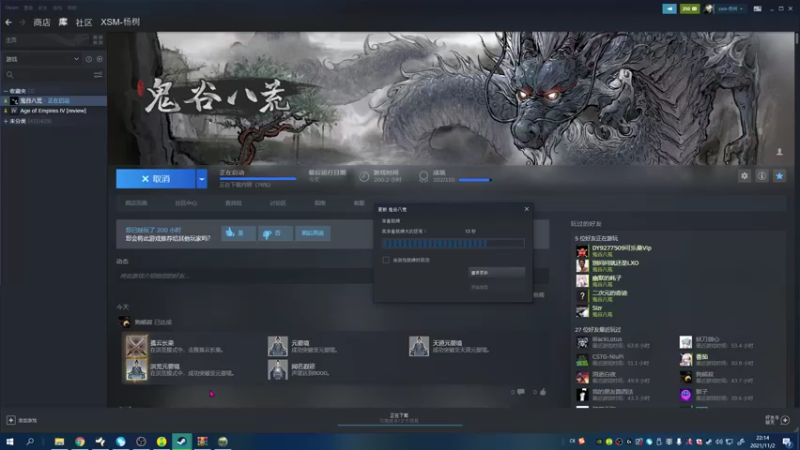This screenshot has width=800, height=450.
Task: Open the 商店 store tab
Action: click(x=42, y=22)
